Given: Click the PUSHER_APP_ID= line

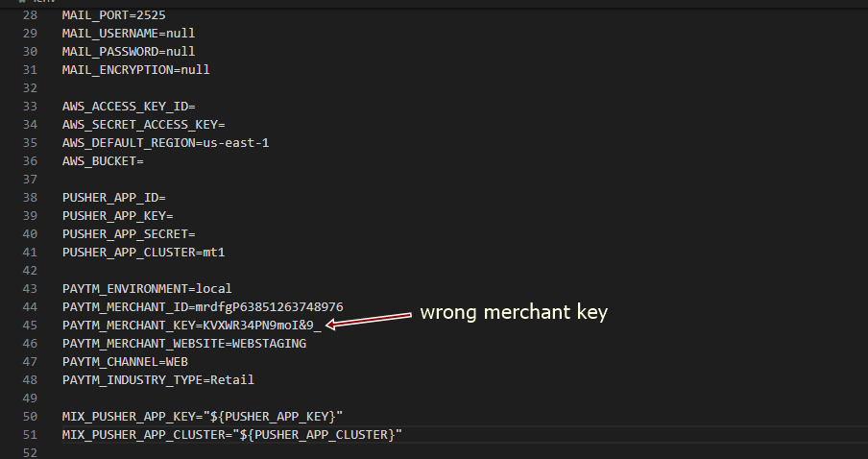Looking at the screenshot, I should [x=113, y=198].
